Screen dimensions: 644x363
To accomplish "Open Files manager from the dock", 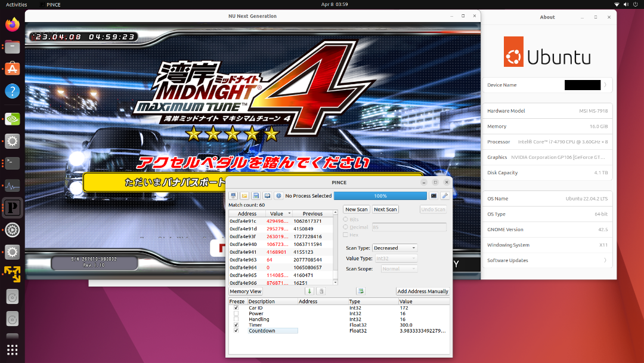I will tap(13, 47).
